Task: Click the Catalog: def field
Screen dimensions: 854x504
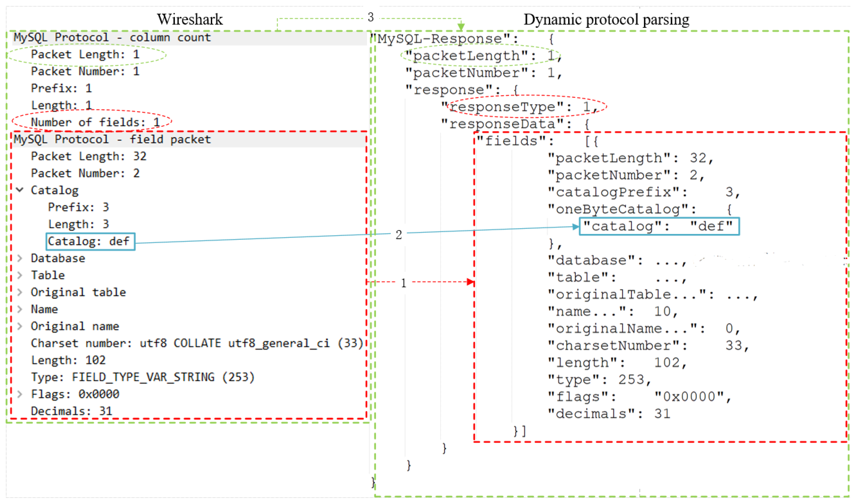Action: 90,241
